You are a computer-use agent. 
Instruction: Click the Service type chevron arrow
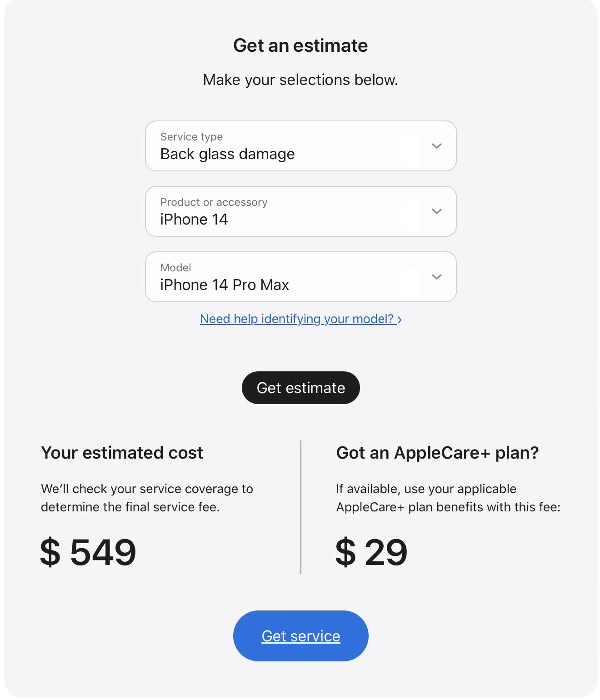pos(436,146)
